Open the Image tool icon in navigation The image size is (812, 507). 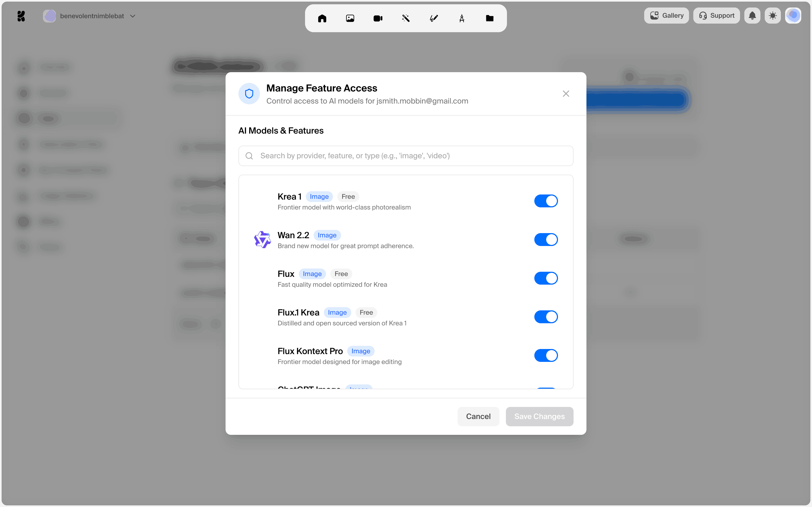350,19
